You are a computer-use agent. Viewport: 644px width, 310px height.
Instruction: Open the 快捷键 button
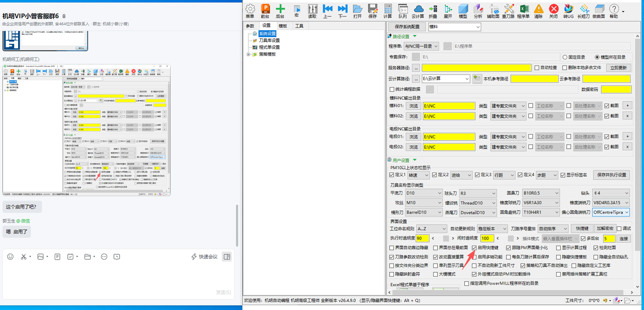click(582, 229)
